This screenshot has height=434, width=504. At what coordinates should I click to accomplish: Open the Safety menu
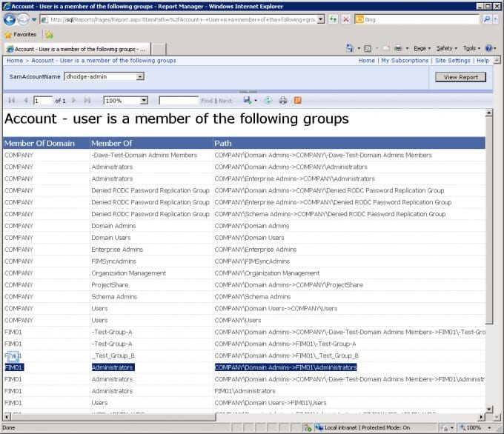[x=446, y=48]
